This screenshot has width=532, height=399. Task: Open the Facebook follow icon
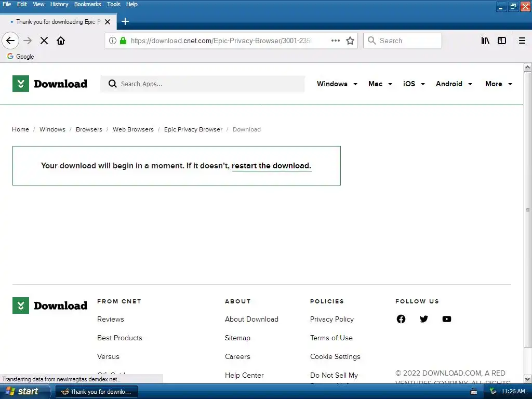click(x=401, y=319)
